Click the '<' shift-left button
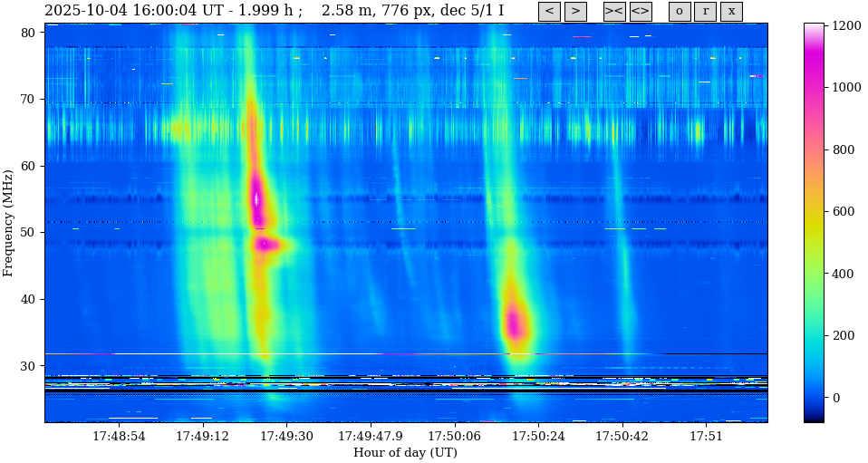Viewport: 868px width, 463px height. (549, 12)
